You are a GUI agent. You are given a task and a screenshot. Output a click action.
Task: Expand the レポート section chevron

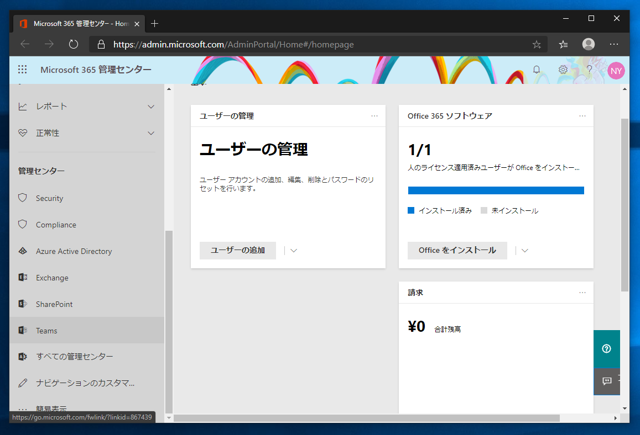(x=151, y=107)
